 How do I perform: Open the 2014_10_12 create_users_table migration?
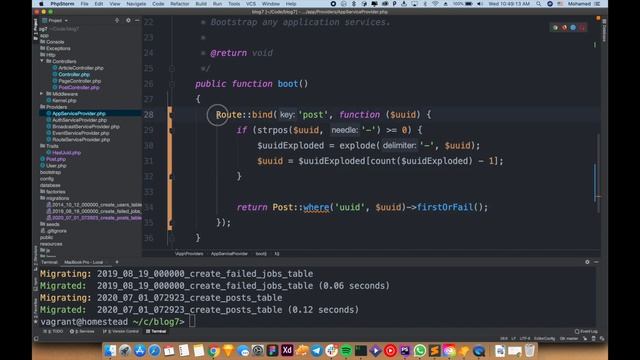click(x=97, y=204)
